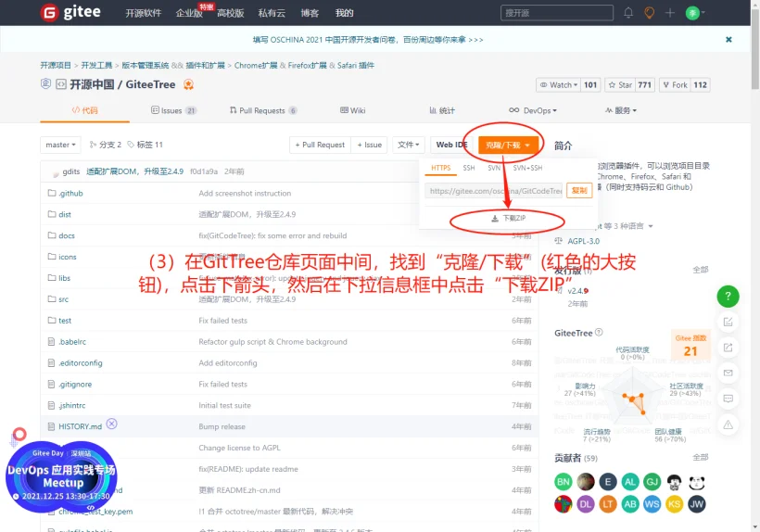This screenshot has height=532, width=760.
Task: Open the .gitignore file
Action: click(75, 385)
